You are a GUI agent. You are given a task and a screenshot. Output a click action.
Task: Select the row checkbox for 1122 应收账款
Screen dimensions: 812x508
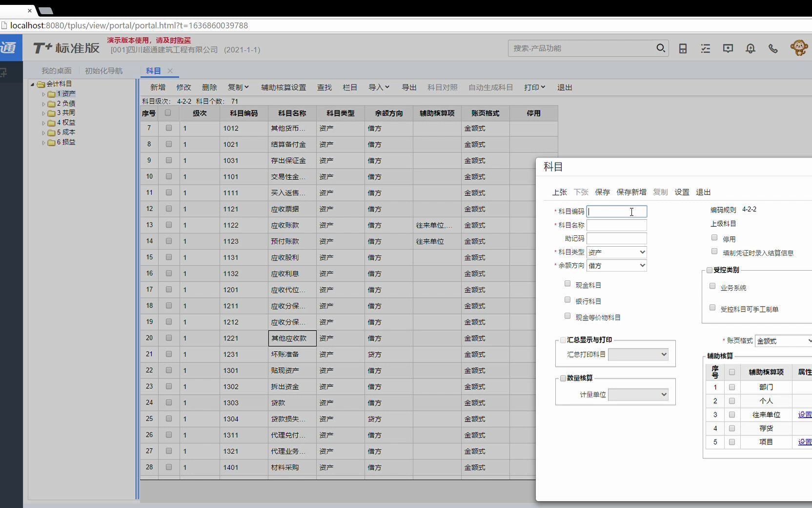[x=169, y=225]
